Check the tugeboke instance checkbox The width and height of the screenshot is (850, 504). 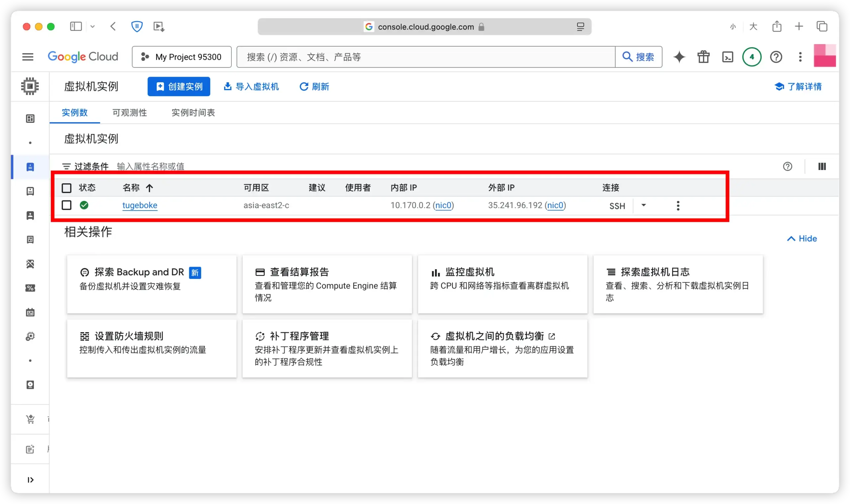[x=66, y=205]
